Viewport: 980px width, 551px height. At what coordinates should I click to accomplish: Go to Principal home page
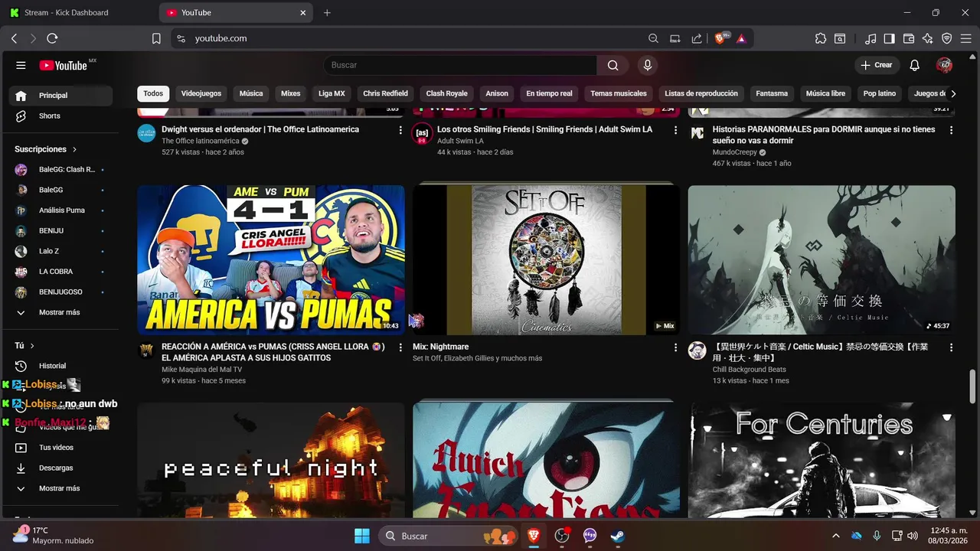point(60,96)
